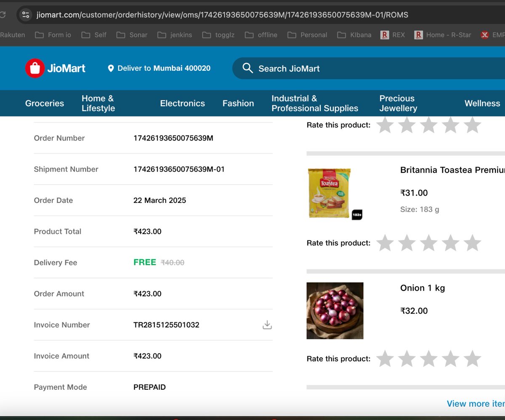Viewport: 505px width, 420px height.
Task: Download the invoice via download icon
Action: 267,325
